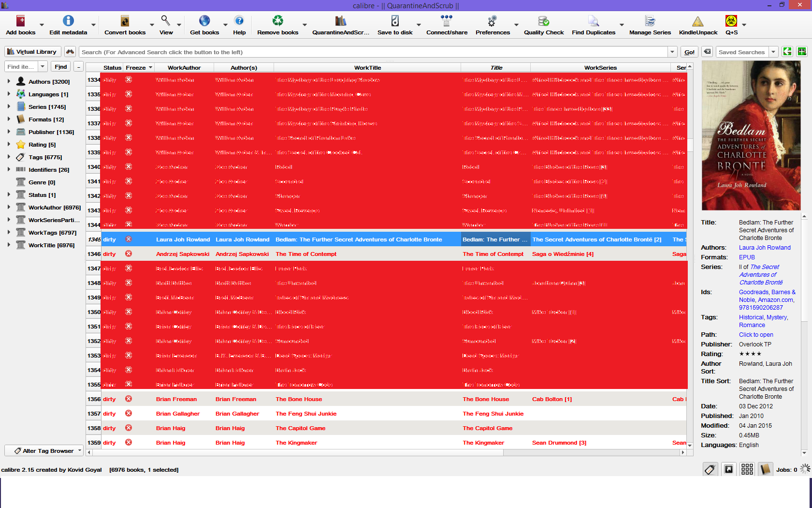This screenshot has height=508, width=812.
Task: Expand the Series [1745] category
Action: click(x=9, y=106)
